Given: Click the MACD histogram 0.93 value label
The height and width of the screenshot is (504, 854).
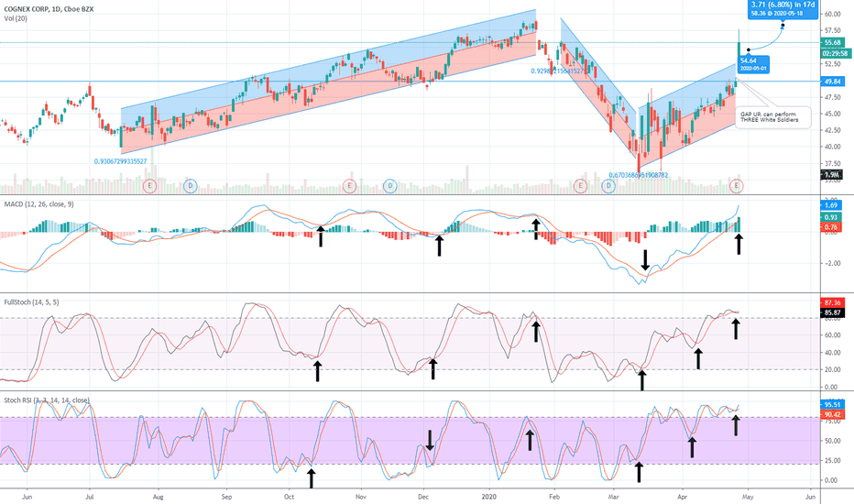Looking at the screenshot, I should point(831,217).
